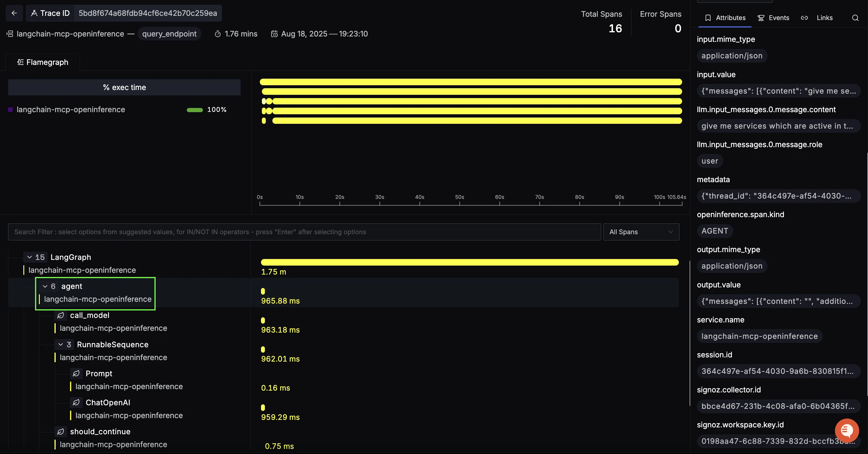Select the RunnableSequence span name
This screenshot has width=868, height=454.
pyautogui.click(x=113, y=344)
